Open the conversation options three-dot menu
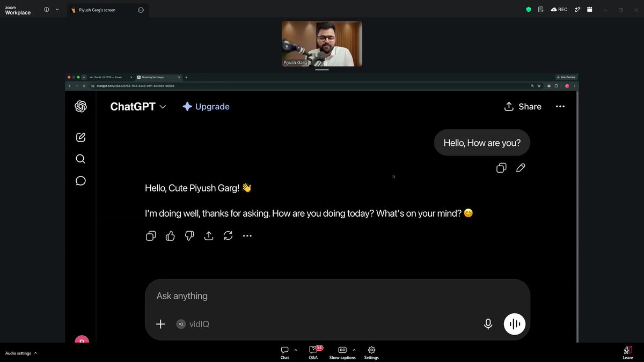 pyautogui.click(x=560, y=107)
